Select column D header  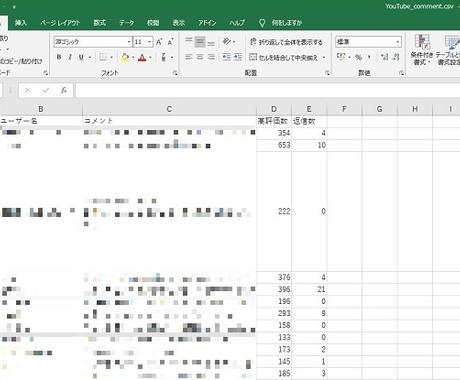coord(274,109)
